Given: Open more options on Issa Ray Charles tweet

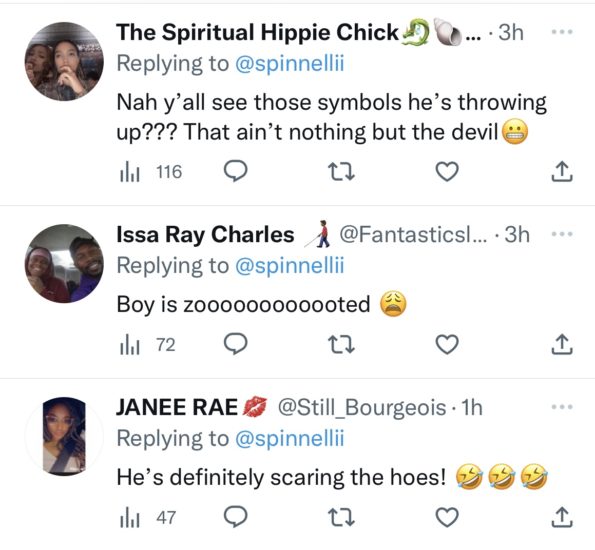Looking at the screenshot, I should coord(562,234).
